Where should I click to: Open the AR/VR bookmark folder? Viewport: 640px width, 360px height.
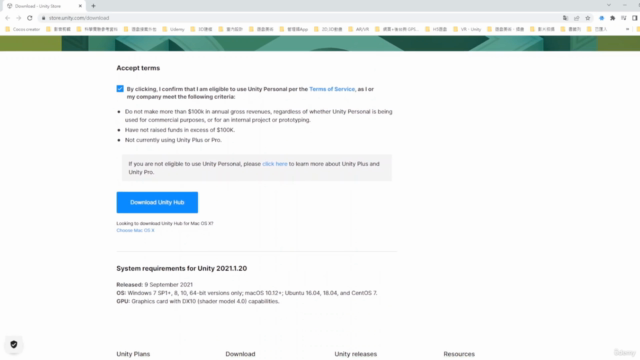coord(359,29)
